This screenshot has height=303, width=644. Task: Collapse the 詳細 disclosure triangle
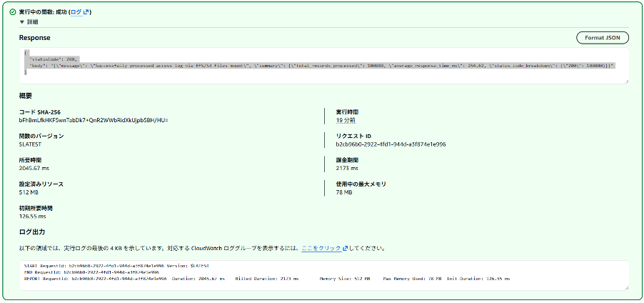[22, 21]
